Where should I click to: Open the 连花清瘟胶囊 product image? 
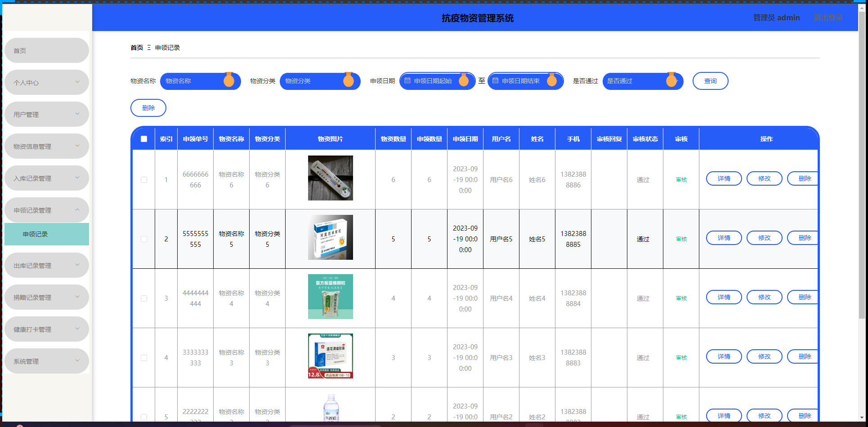pos(331,356)
